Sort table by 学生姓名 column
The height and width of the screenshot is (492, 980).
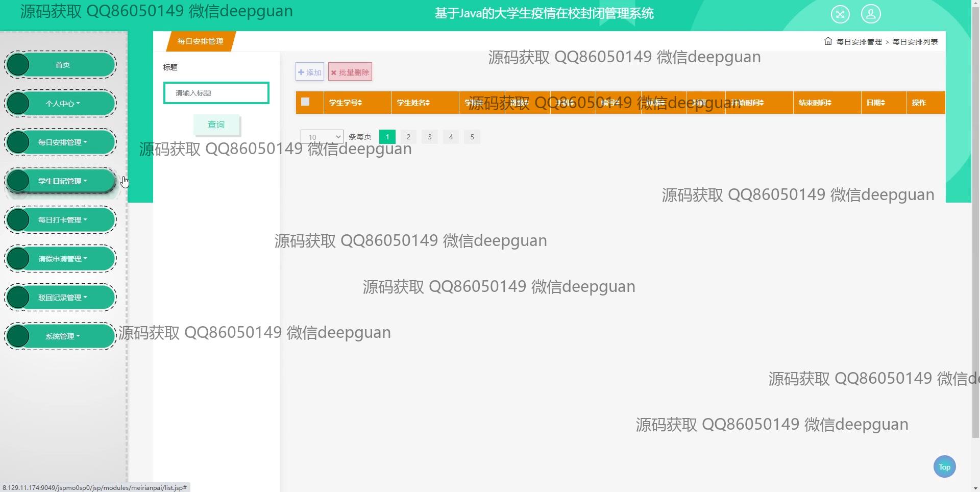[413, 103]
